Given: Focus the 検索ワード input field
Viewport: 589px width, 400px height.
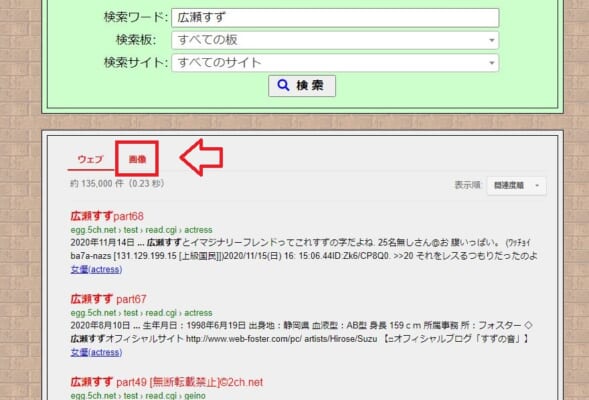Looking at the screenshot, I should tap(335, 18).
